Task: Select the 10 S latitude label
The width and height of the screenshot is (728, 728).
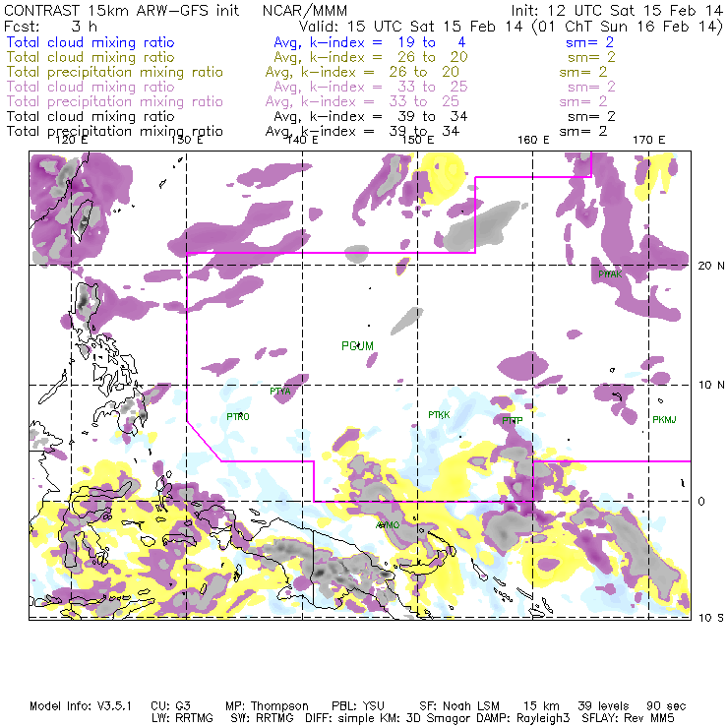Action: pos(711,618)
